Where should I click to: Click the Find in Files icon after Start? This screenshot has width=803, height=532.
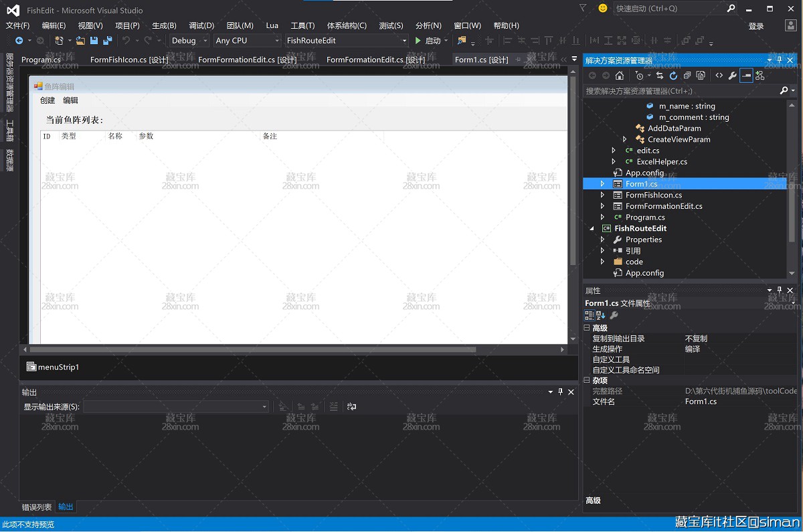(x=462, y=41)
